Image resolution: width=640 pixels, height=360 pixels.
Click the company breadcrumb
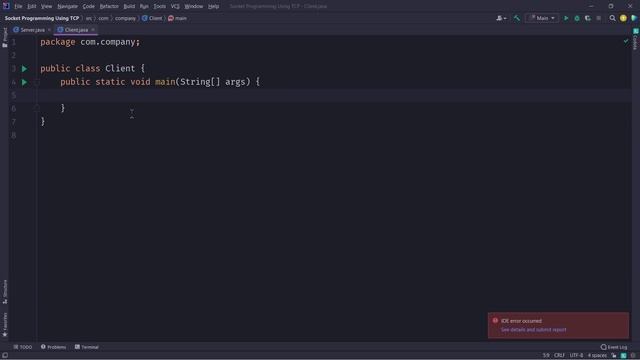(125, 18)
